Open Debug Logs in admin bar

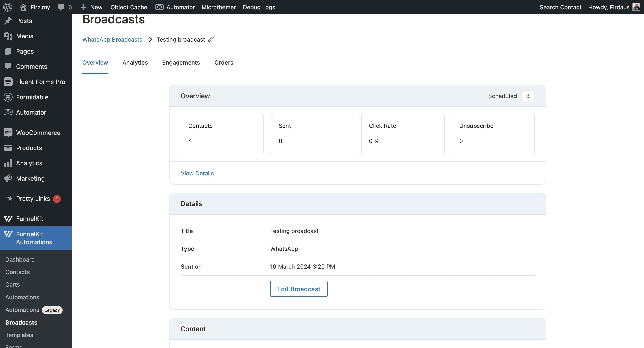pyautogui.click(x=259, y=7)
